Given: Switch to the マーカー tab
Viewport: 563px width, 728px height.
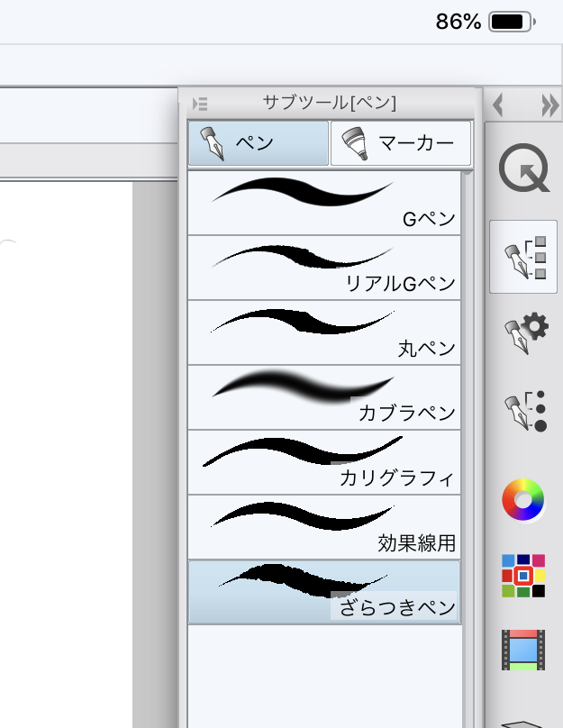Looking at the screenshot, I should (401, 144).
